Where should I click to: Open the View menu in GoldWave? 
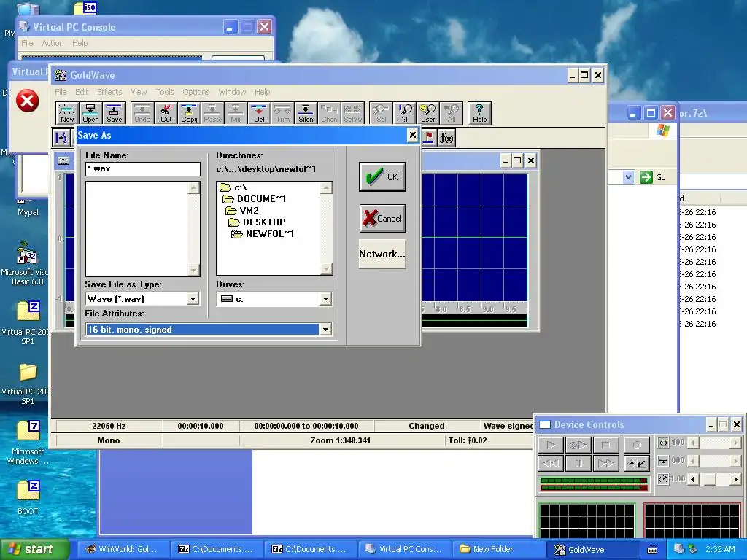pyautogui.click(x=139, y=92)
